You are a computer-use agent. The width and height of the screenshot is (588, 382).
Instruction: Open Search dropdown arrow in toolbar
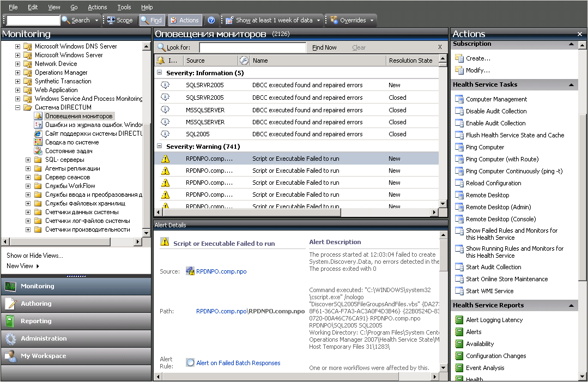(96, 21)
